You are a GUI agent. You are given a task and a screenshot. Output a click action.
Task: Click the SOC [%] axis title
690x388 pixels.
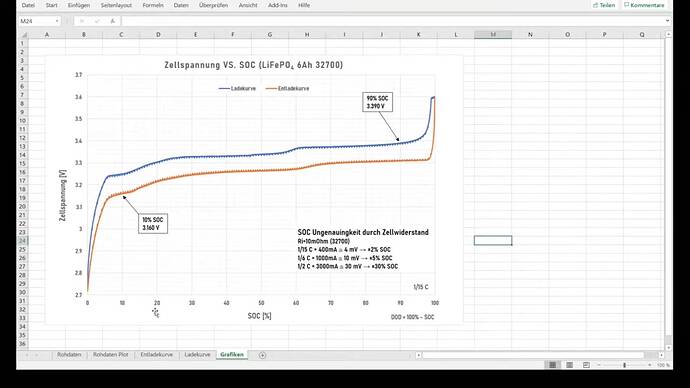point(260,316)
